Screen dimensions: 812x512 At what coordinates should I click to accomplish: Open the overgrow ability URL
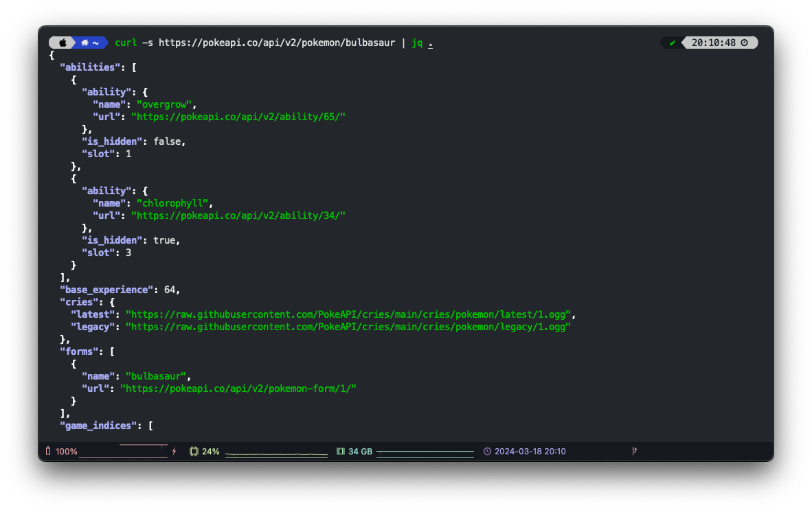pos(238,117)
